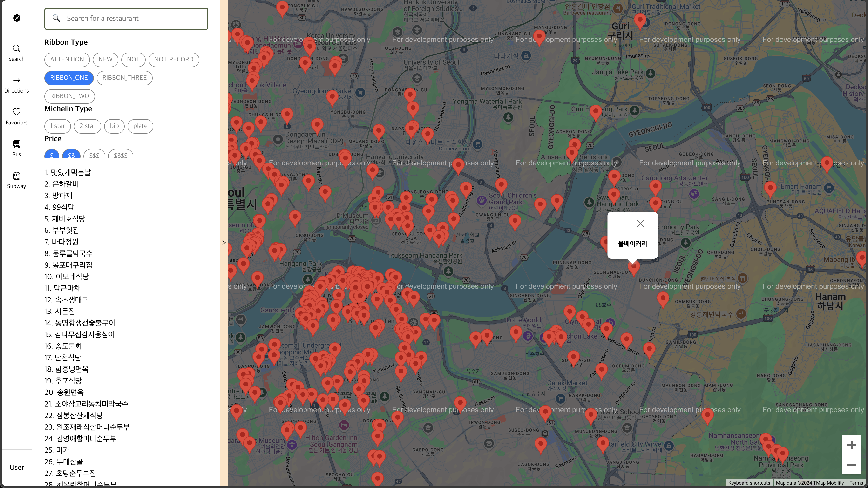Open the Search sidebar item
The width and height of the screenshot is (868, 488).
(x=16, y=53)
